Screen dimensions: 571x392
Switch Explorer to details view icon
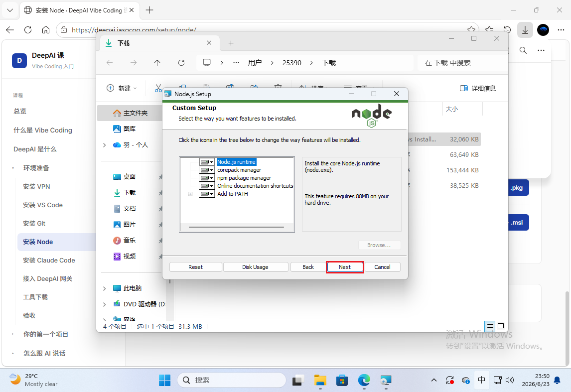tap(490, 326)
